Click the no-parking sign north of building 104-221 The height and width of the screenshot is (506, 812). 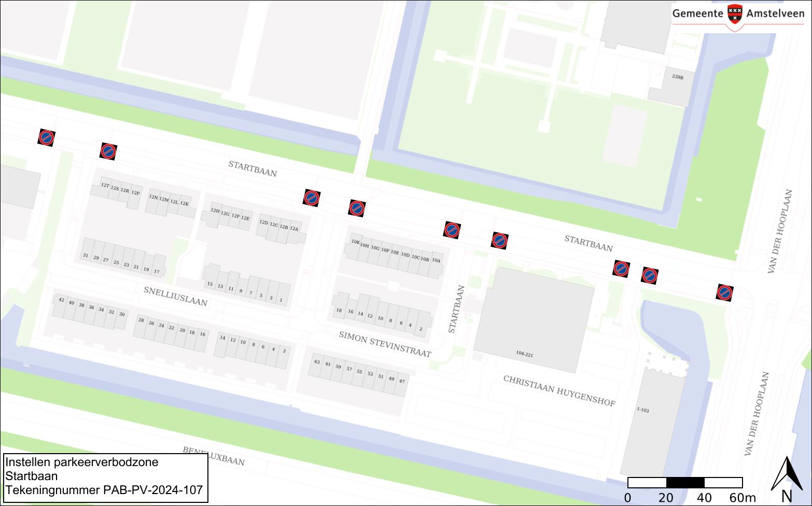point(499,241)
